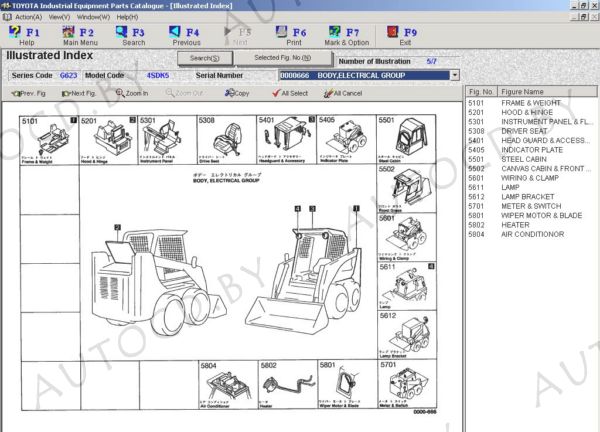Open figure thumbnail 5405 Indicator Plate
600x432 pixels.
click(x=347, y=140)
